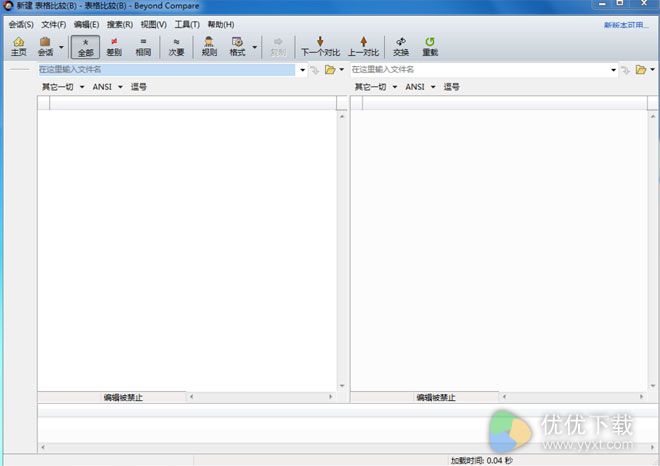Screen dimensions: 660x466
Task: Click left pane vertical scrollbar down arrow
Action: coord(342,386)
